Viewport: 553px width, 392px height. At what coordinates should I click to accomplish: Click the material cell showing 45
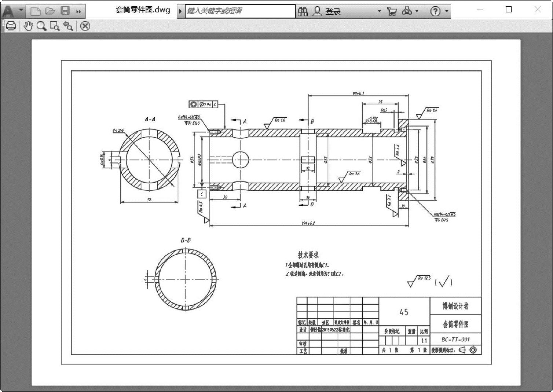click(404, 312)
